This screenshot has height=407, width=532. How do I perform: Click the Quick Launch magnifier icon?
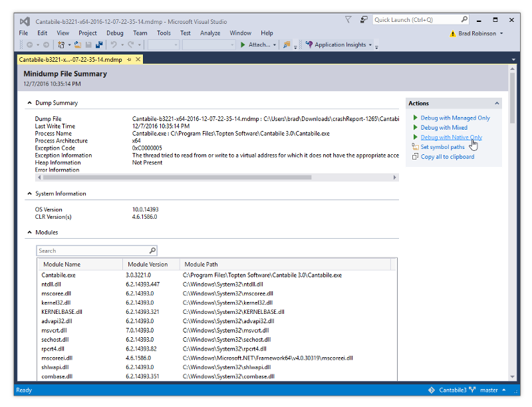coord(464,19)
